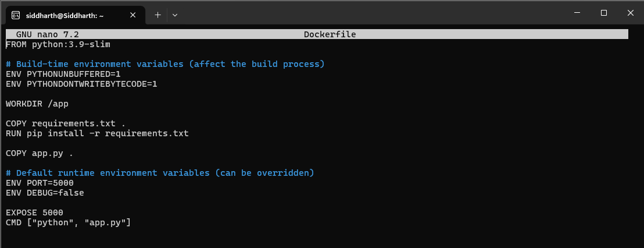
Task: Click the RUN pip install line
Action: [97, 133]
